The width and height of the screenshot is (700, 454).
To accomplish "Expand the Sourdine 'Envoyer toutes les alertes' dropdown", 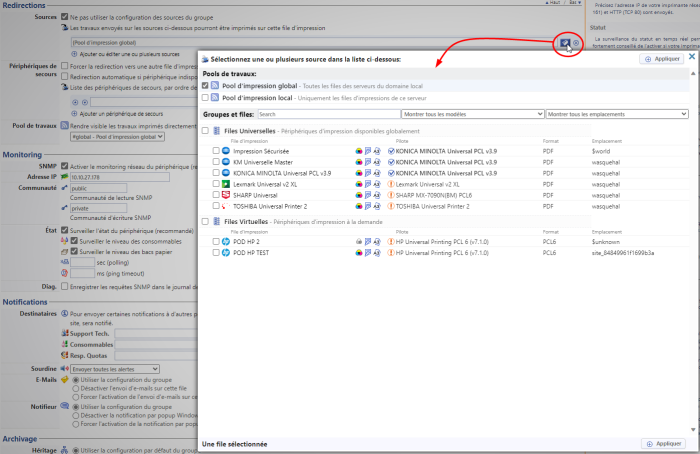I will pos(116,369).
